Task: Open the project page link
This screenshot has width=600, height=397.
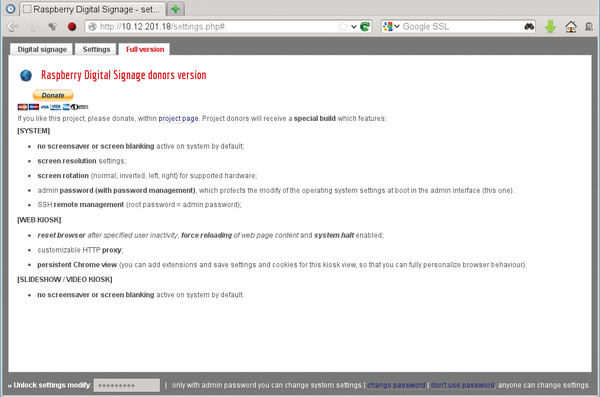Action: 178,119
